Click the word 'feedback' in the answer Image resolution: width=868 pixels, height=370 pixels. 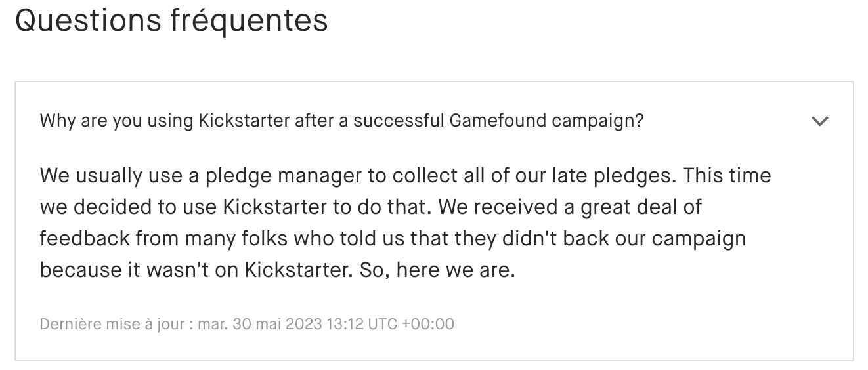pyautogui.click(x=85, y=238)
